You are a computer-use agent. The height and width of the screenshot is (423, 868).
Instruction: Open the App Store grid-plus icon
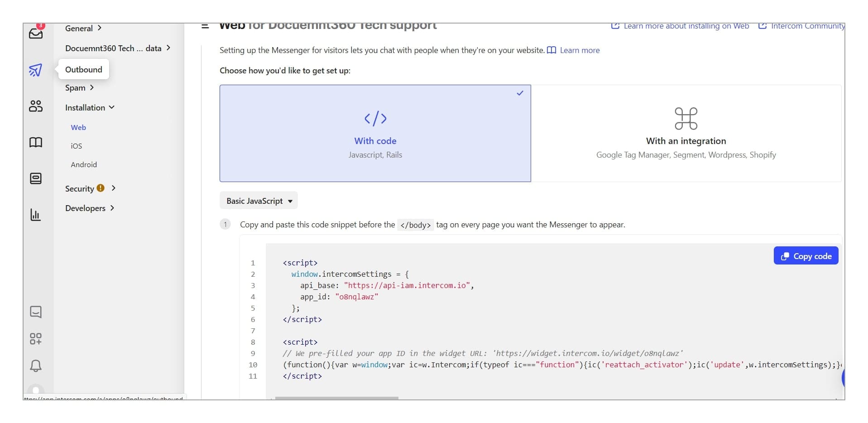36,339
